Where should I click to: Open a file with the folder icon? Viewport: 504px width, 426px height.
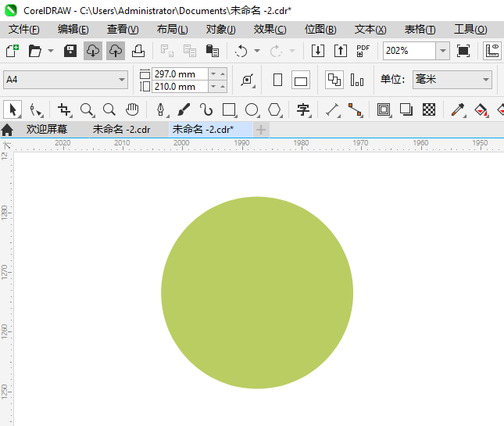pos(34,51)
